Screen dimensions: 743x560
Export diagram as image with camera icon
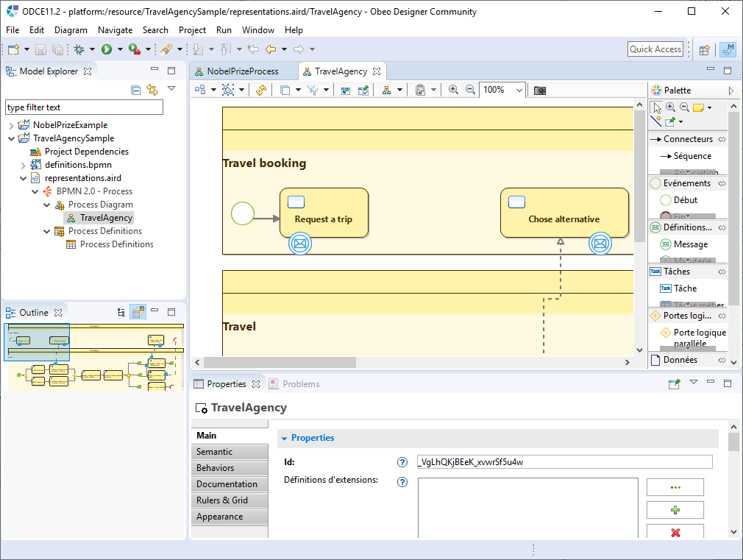[x=540, y=90]
